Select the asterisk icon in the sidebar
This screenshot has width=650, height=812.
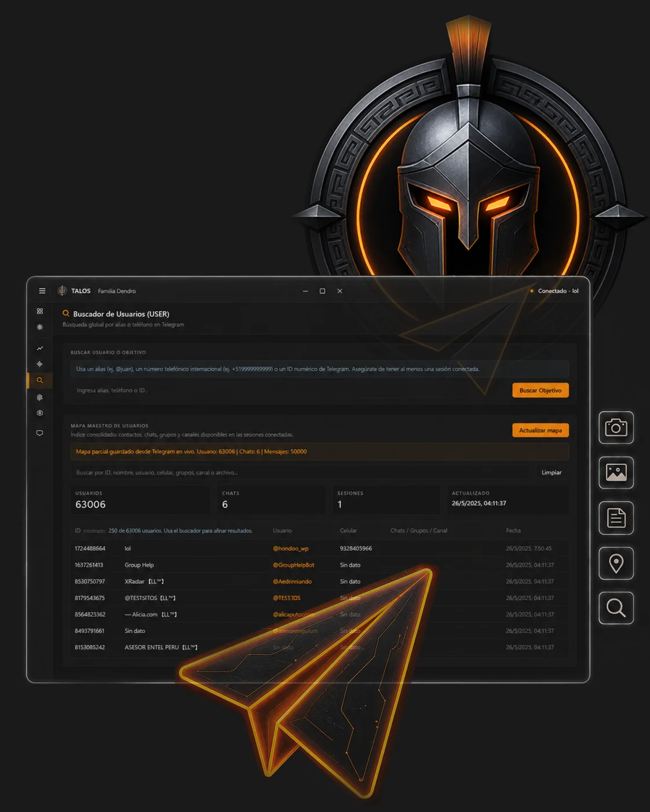coord(40,327)
